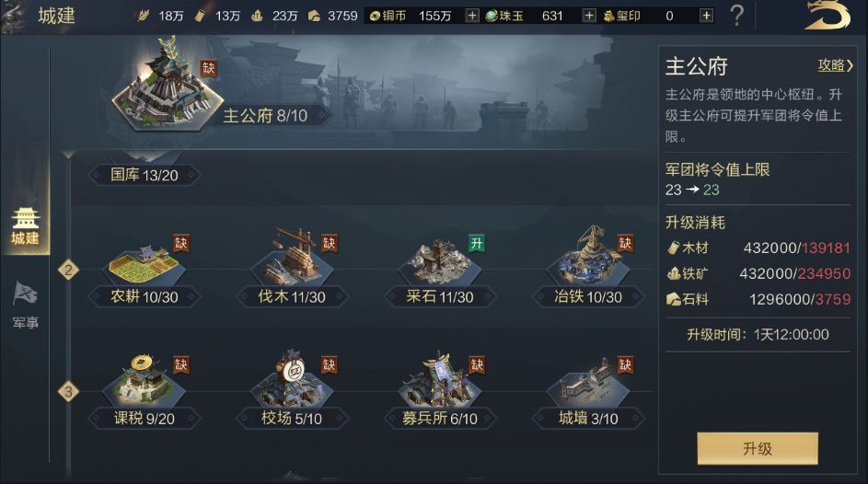Screen dimensions: 868x484
Task: Open the 农耕 farming building
Action: coord(144,267)
